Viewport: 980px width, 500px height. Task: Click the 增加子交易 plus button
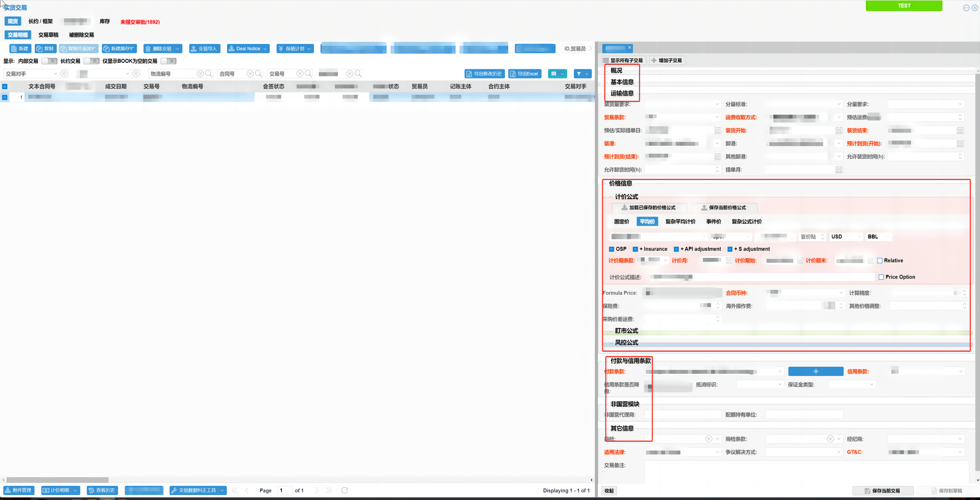click(667, 60)
